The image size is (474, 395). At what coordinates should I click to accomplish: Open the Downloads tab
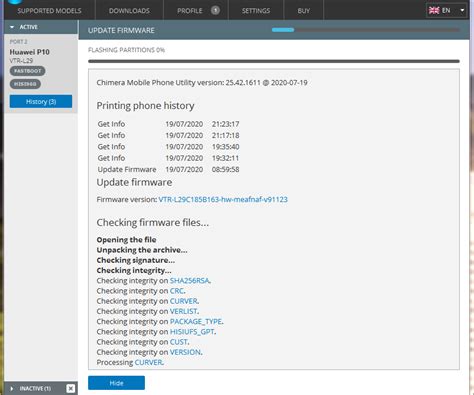point(129,11)
